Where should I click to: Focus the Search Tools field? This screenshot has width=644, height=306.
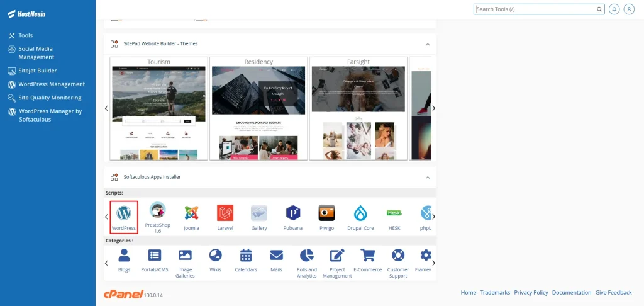point(539,9)
